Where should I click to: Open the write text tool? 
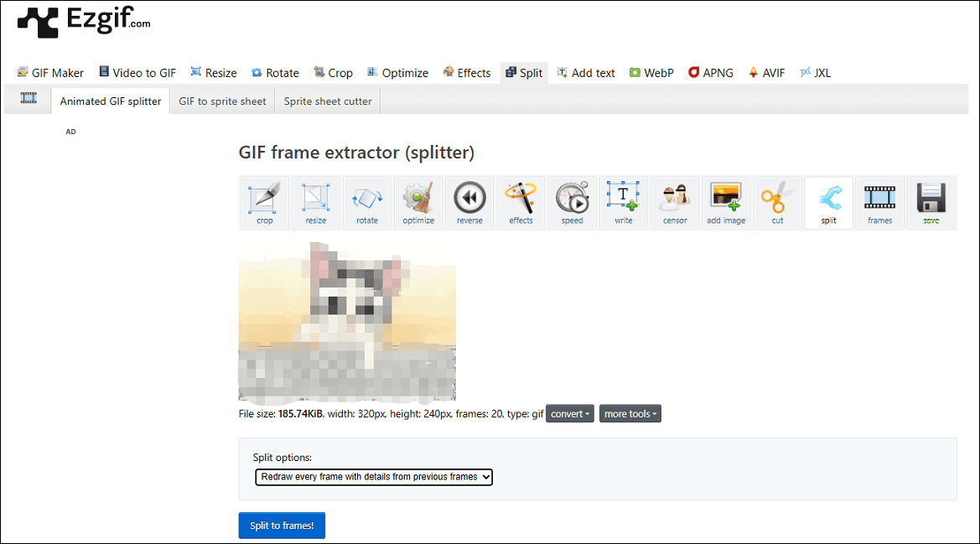pyautogui.click(x=623, y=202)
